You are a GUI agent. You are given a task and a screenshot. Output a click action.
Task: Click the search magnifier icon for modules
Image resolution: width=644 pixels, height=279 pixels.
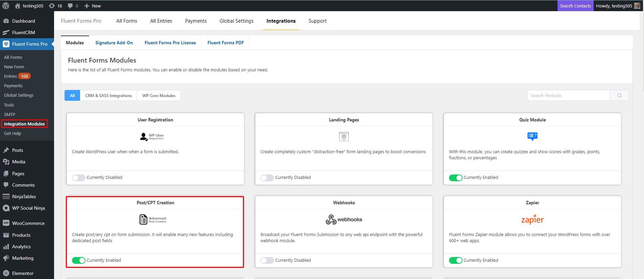[619, 95]
